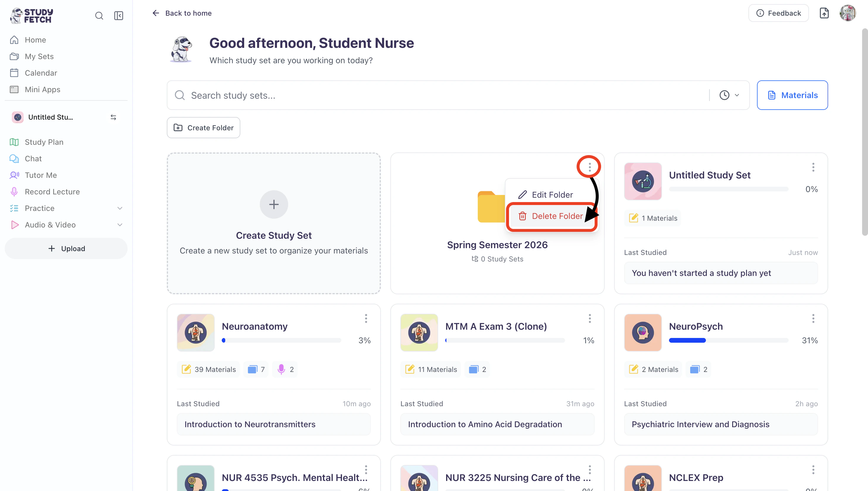868x491 pixels.
Task: Open the NUR 4535 Psych. Mental Healt... title
Action: point(295,478)
